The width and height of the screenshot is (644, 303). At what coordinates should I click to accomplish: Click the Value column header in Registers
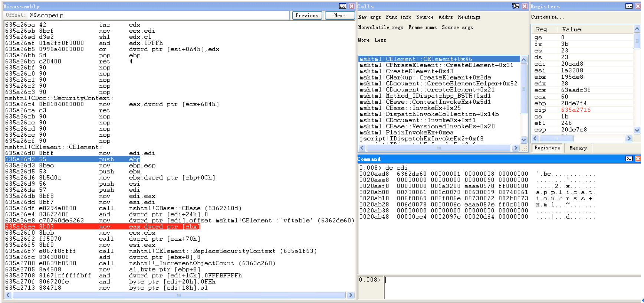[595, 29]
